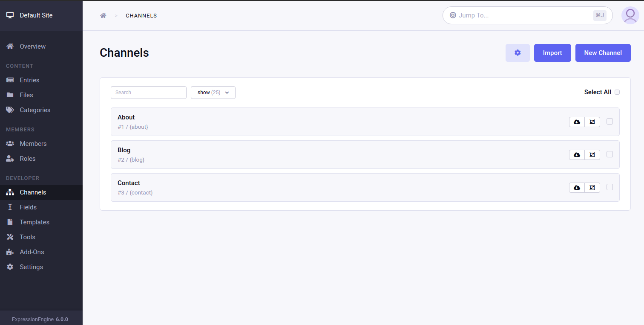Open layouts for the Blog channel
The width and height of the screenshot is (644, 325).
click(592, 154)
